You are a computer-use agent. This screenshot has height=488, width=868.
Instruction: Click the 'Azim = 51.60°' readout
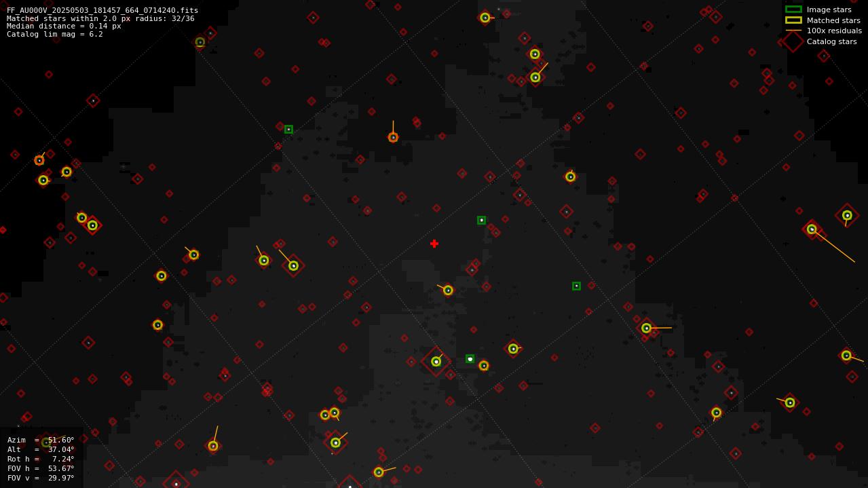tap(41, 440)
